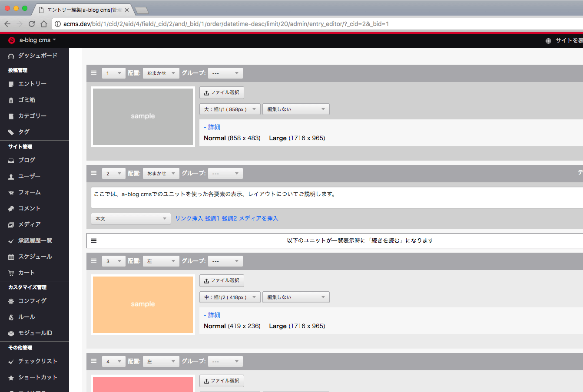This screenshot has height=392, width=583.
Task: Go to メディア in the sidebar
Action: coord(29,224)
